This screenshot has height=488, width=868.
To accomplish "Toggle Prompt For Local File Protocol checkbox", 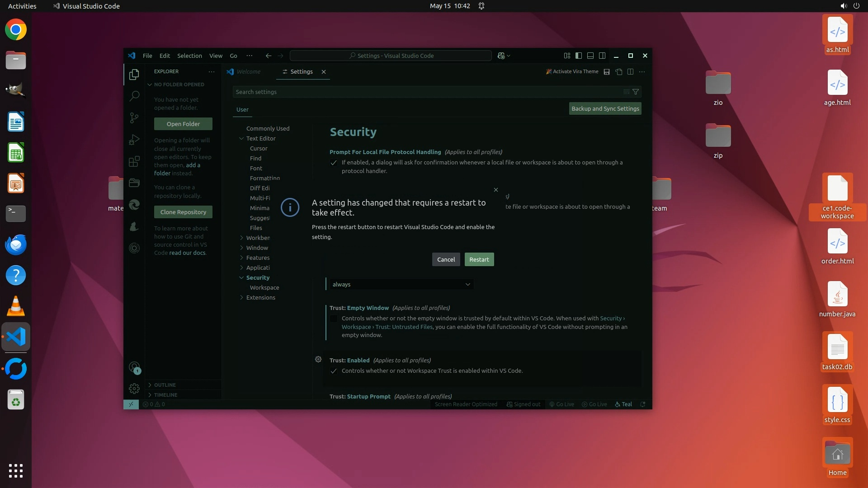I will point(334,163).
